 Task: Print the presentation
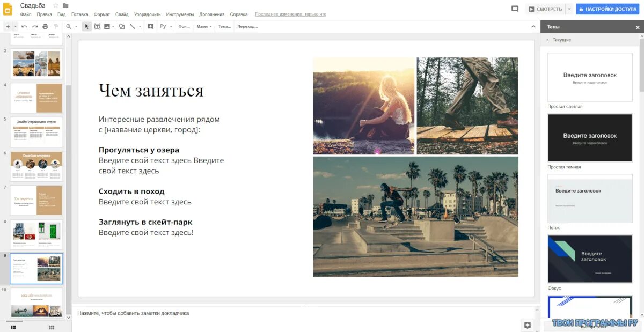[x=45, y=26]
